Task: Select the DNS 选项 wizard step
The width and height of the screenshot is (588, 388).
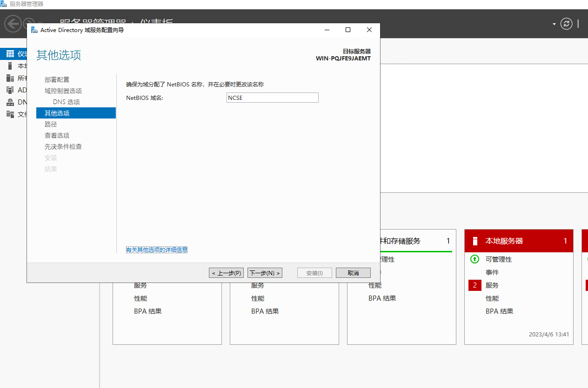Action: [x=66, y=102]
